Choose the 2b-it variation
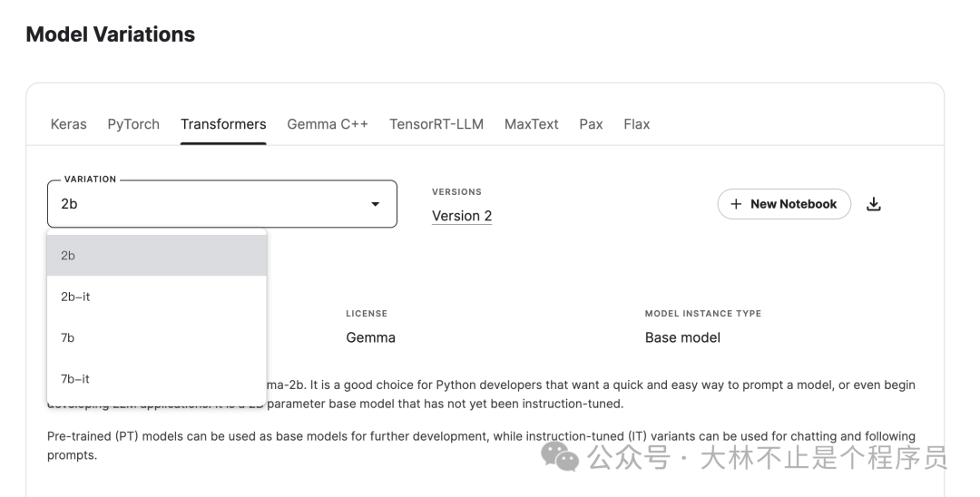980x497 pixels. [x=157, y=297]
